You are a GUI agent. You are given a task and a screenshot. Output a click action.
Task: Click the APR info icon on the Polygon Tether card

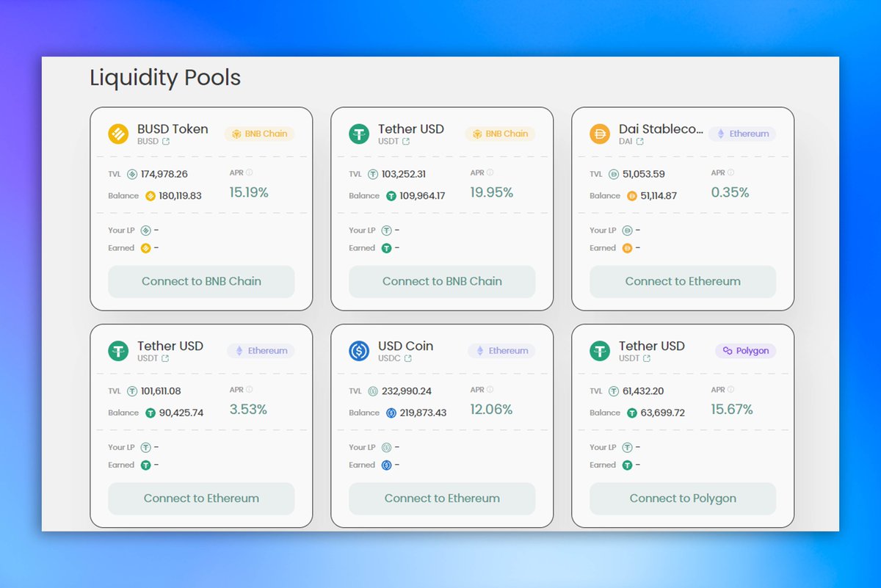pos(730,389)
